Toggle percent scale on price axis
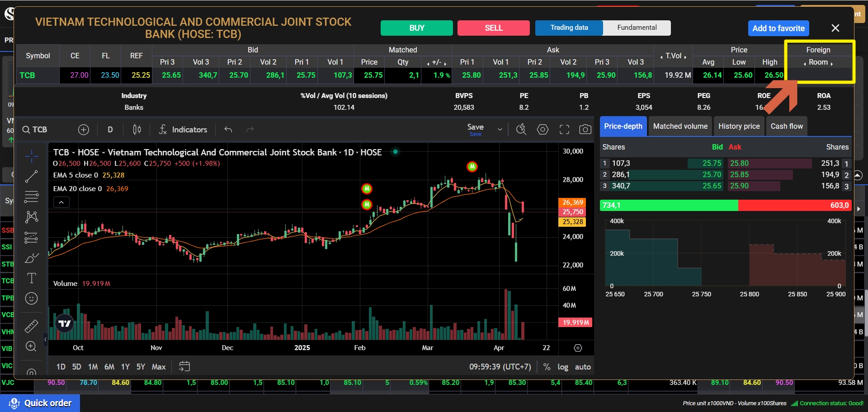Screen dimensions: 868x412 pos(547,367)
